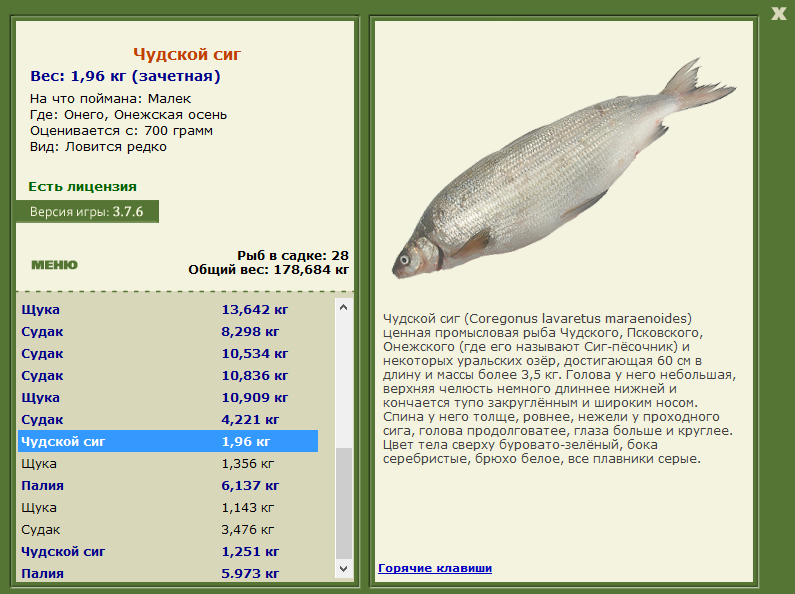The width and height of the screenshot is (795, 594).
Task: Click the Coregonus lavaretus maraenoides description text
Action: (559, 388)
